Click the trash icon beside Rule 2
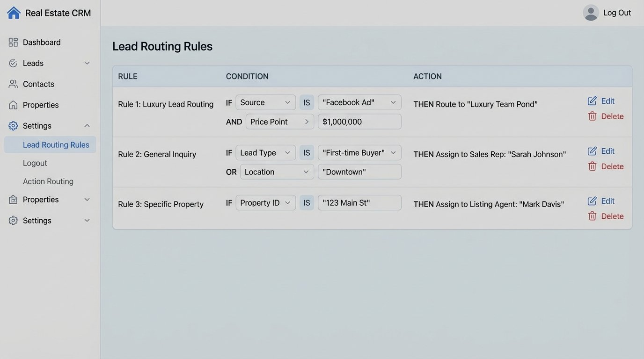The height and width of the screenshot is (359, 644). tap(591, 166)
